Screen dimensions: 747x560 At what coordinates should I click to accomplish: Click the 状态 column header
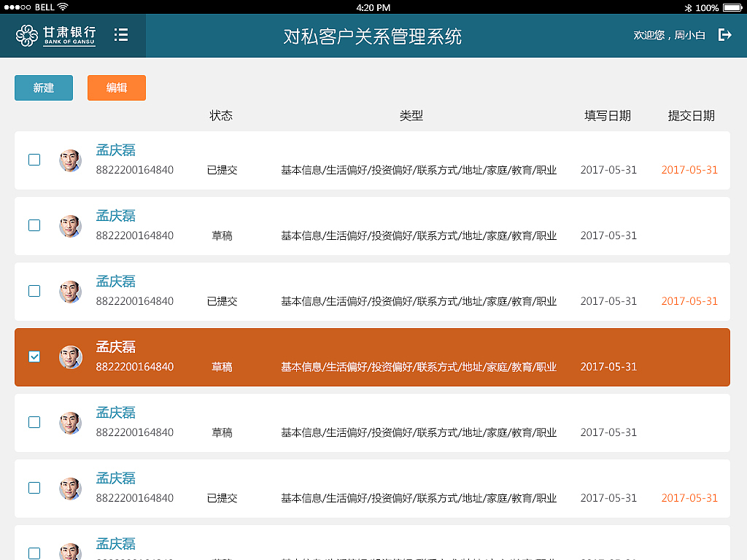click(x=222, y=115)
